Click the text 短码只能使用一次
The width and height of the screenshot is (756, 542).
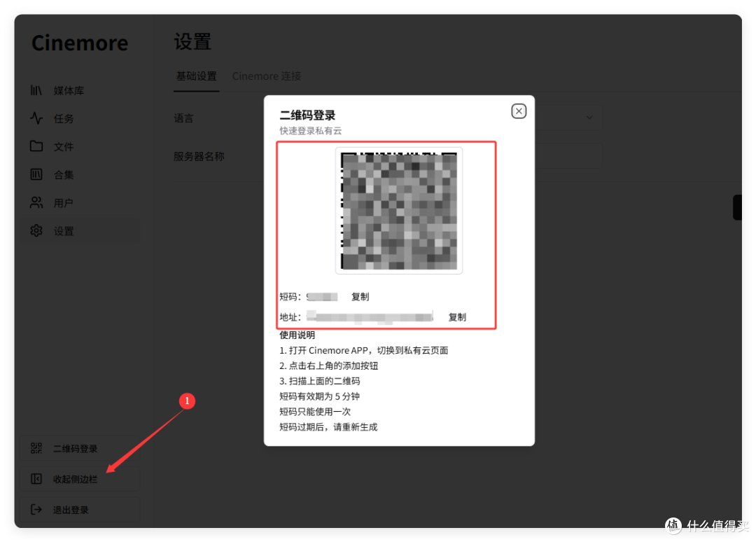coord(315,412)
